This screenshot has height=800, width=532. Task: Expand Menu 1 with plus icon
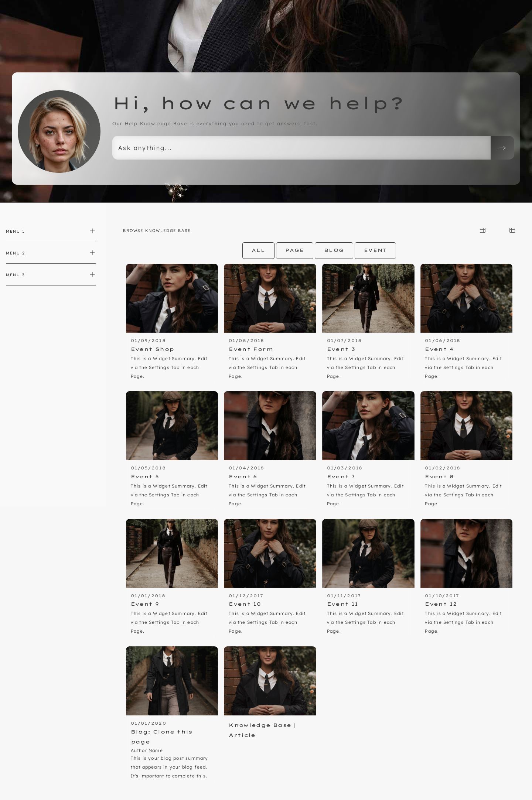[x=92, y=231]
